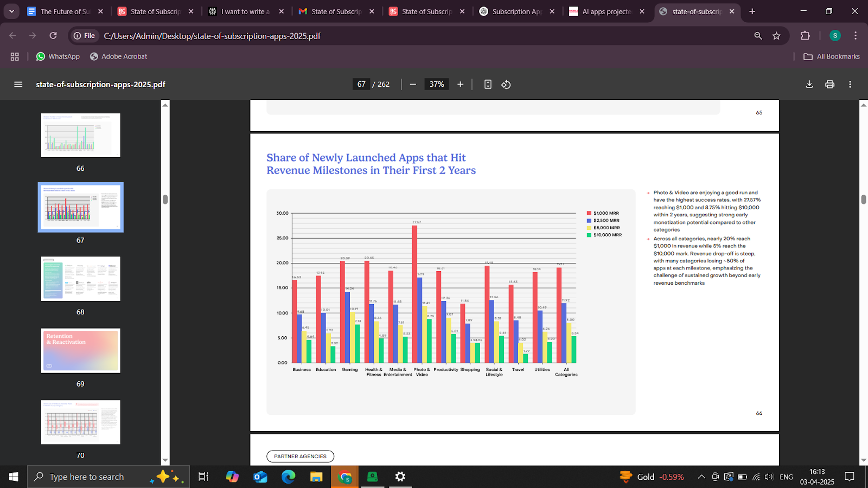Viewport: 868px width, 488px height.
Task: Click the thumbnail panel scrollbar handle
Action: tap(165, 199)
